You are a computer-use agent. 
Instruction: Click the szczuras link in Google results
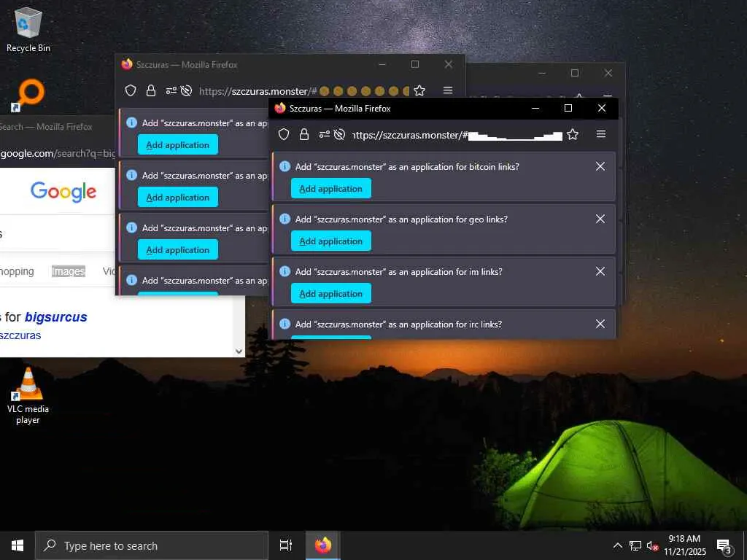coord(20,335)
